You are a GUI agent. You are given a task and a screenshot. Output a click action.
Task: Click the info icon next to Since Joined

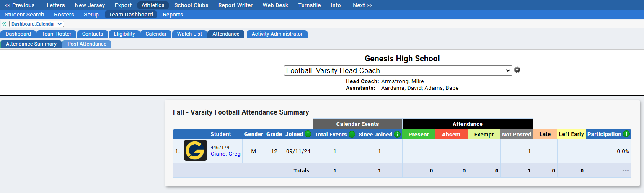397,134
